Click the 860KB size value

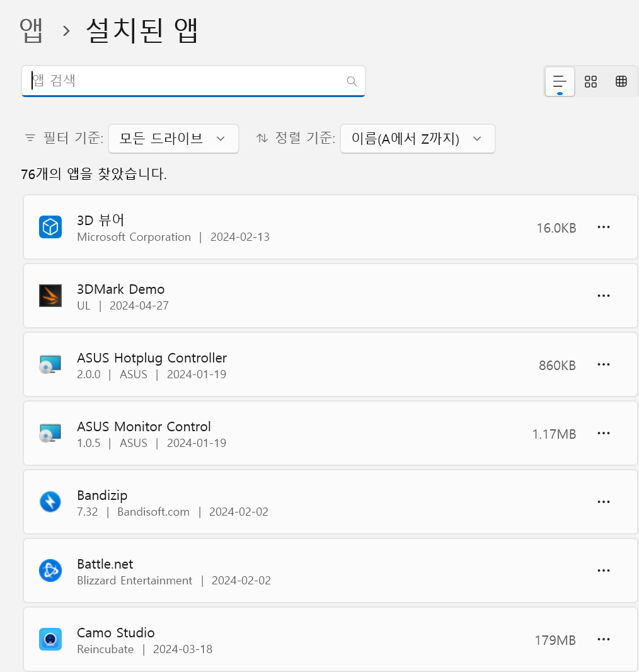click(x=557, y=366)
